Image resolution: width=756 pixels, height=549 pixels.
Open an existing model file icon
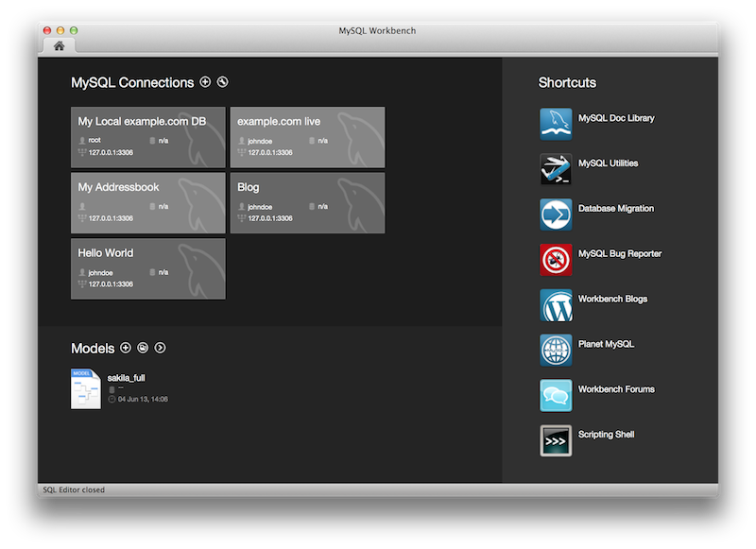click(143, 349)
